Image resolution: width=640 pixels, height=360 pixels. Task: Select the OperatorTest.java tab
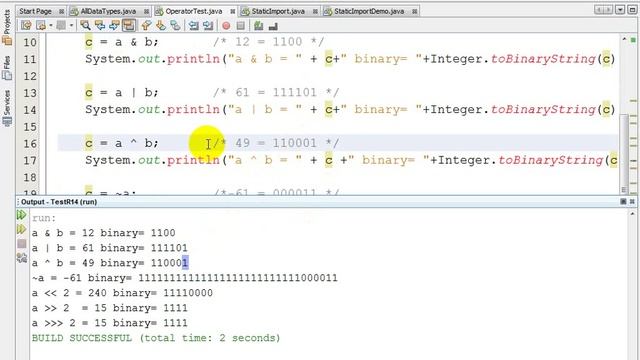(193, 11)
